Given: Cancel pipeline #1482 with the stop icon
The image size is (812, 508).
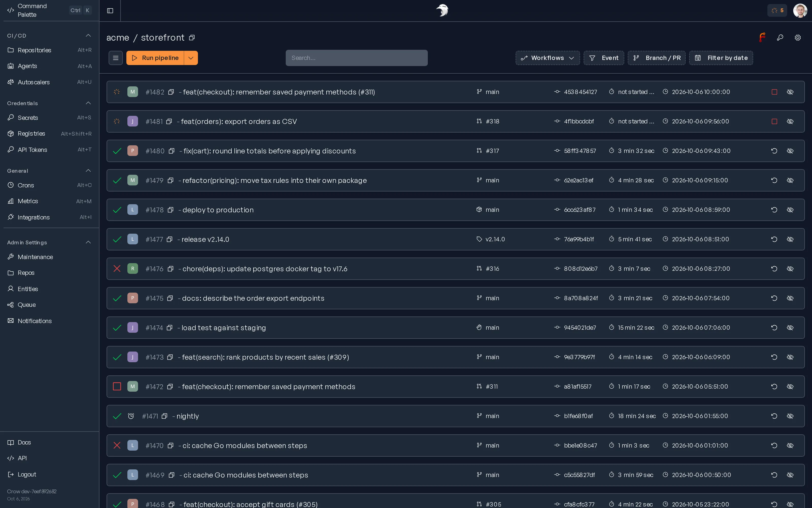Looking at the screenshot, I should tap(774, 92).
